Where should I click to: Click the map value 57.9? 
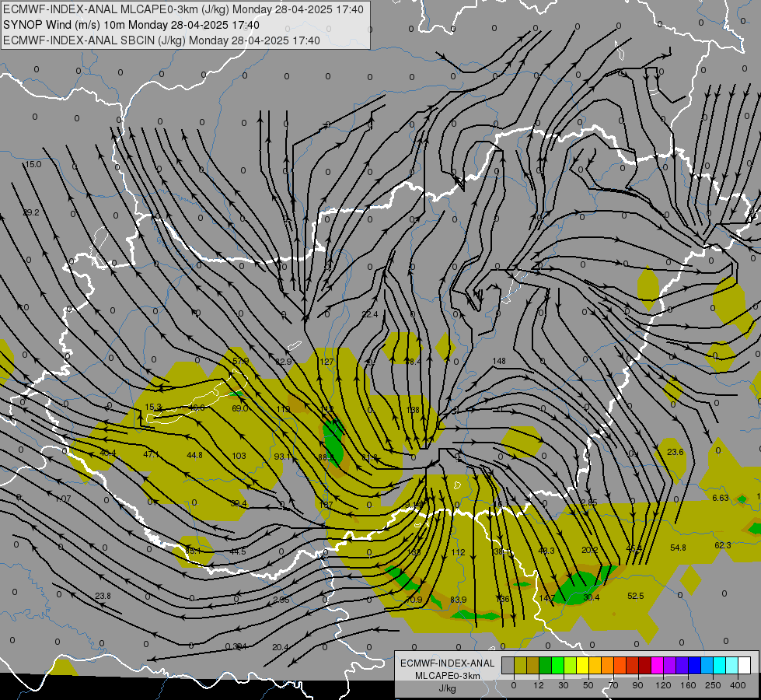(x=241, y=361)
